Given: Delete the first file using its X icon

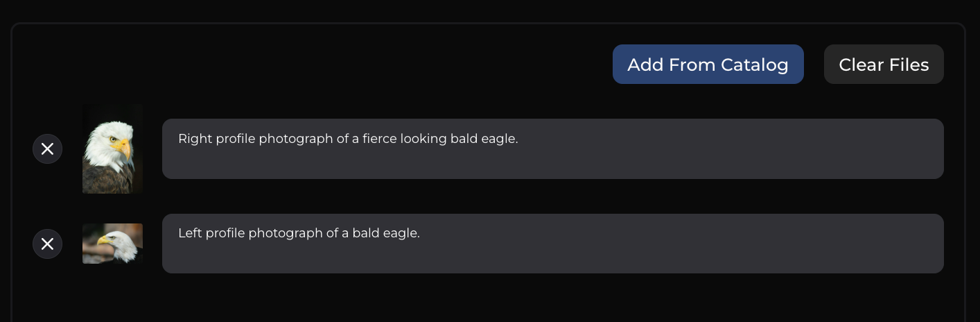Looking at the screenshot, I should [x=47, y=149].
